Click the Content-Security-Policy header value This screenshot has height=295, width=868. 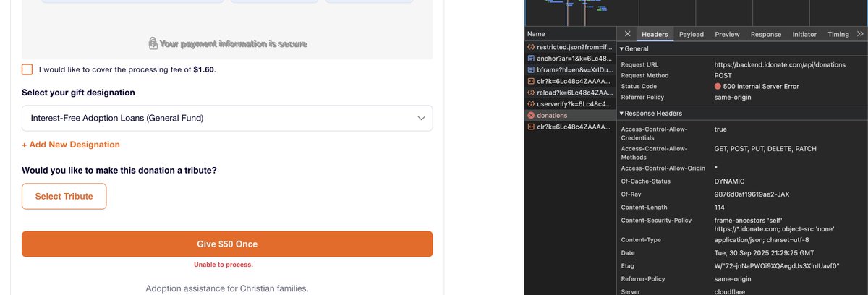775,224
